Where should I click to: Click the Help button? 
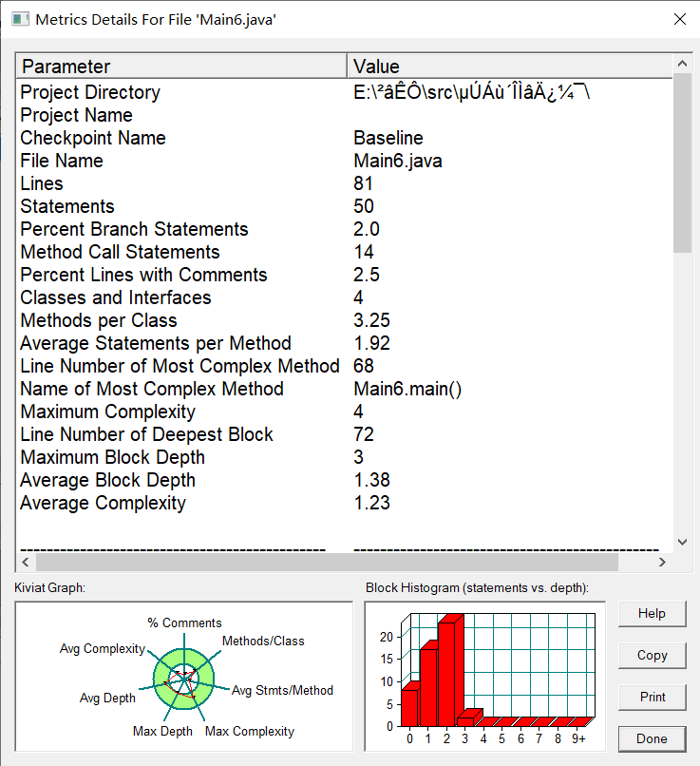point(653,614)
